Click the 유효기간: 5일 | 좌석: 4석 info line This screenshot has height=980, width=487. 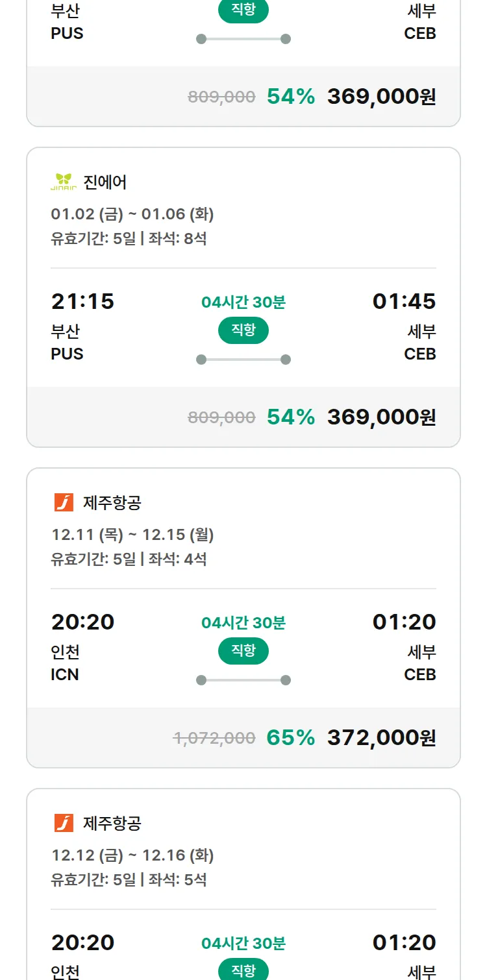129,559
